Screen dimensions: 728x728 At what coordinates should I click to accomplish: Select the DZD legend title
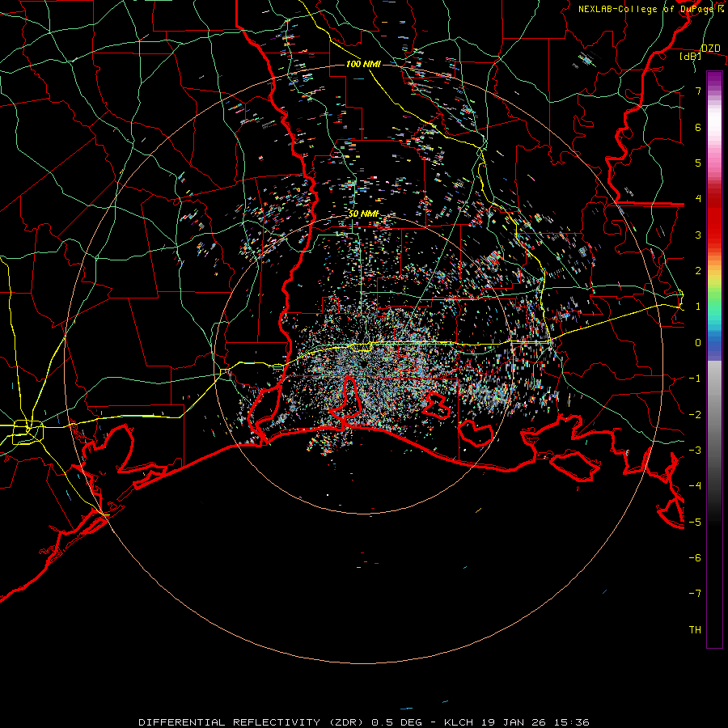click(x=711, y=49)
